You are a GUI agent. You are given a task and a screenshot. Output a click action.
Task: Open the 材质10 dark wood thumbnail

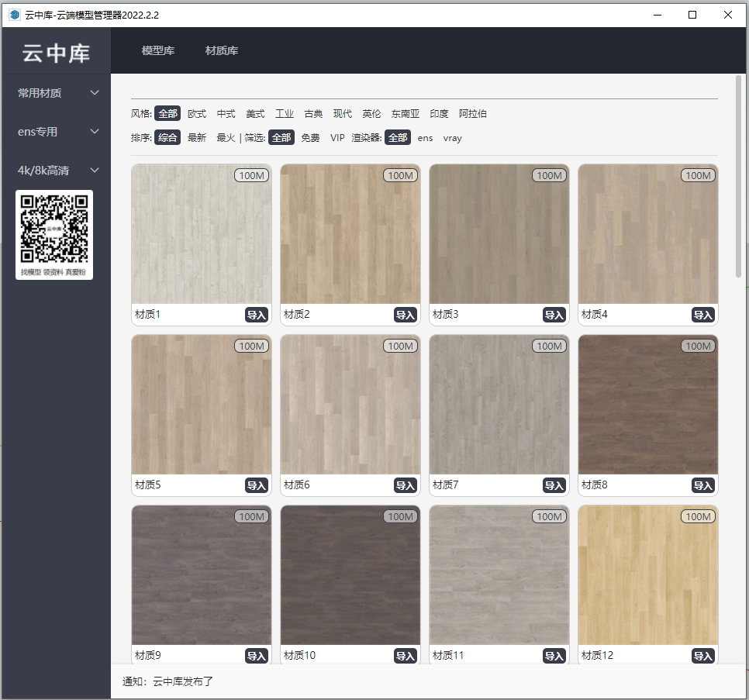350,575
